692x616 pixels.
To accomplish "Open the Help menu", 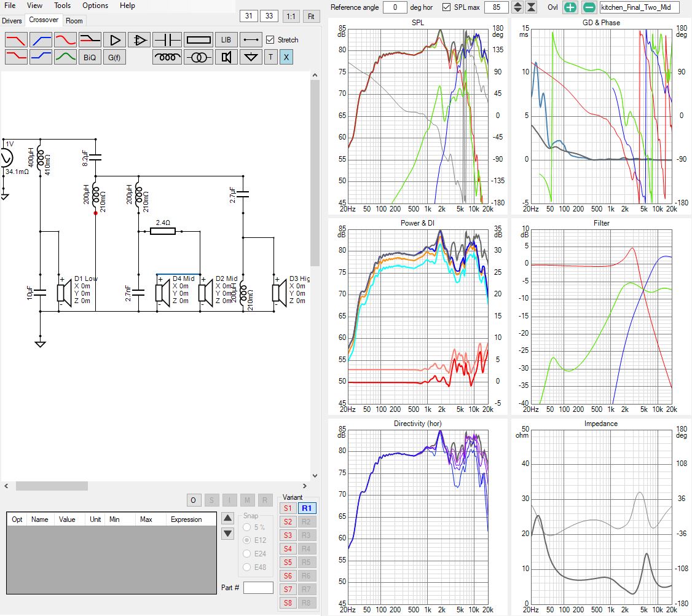I will (x=127, y=6).
